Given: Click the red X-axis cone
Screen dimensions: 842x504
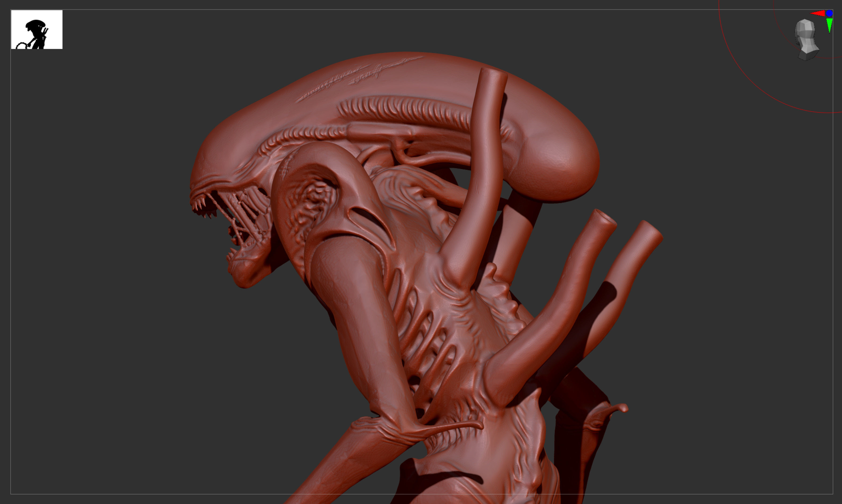Looking at the screenshot, I should tap(817, 14).
